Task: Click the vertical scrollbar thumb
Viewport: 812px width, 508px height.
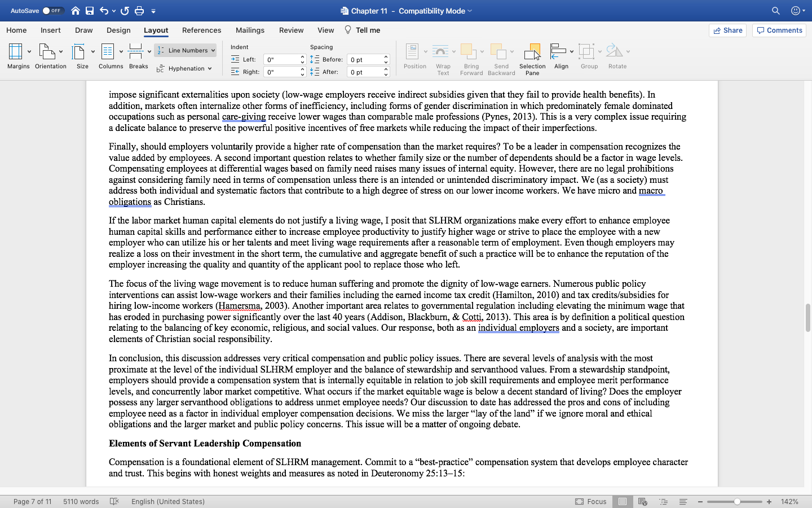Action: (807, 318)
